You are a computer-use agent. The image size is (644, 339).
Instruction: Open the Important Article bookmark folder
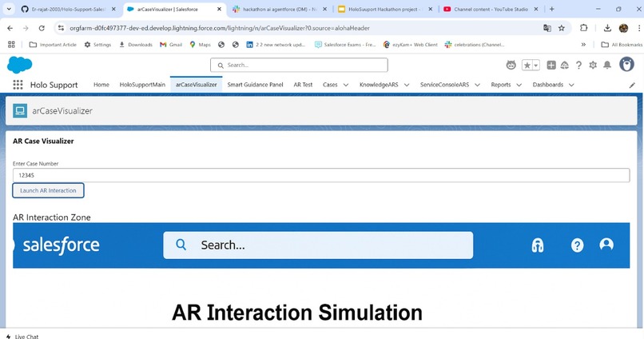[53, 45]
